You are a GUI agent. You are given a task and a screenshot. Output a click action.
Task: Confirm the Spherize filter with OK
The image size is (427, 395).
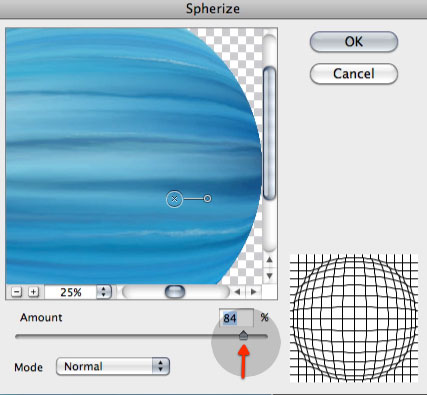point(354,42)
